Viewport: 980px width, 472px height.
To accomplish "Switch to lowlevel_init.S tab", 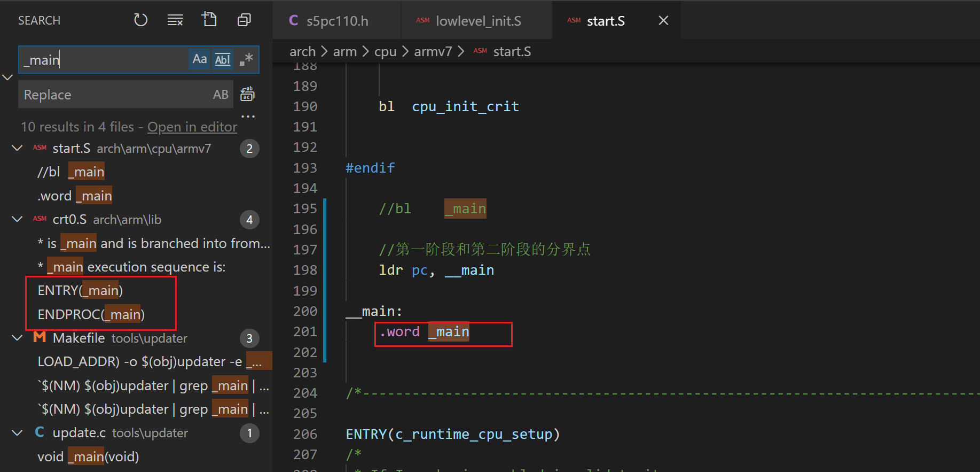I will tap(477, 21).
